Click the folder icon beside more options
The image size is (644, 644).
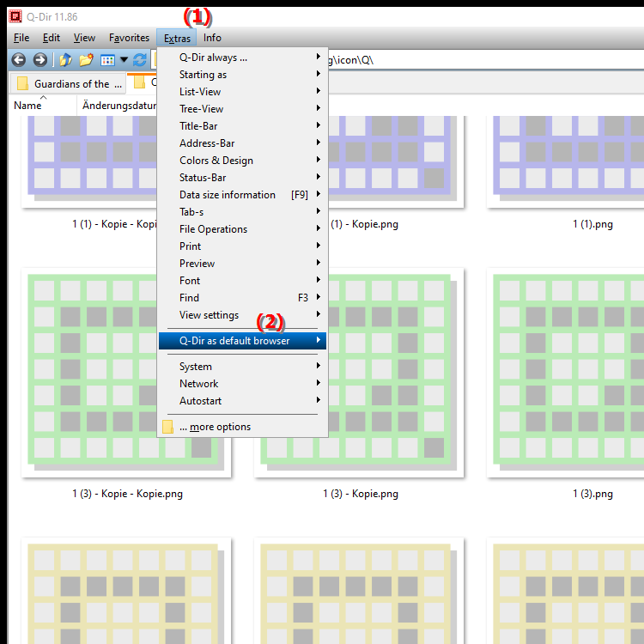(167, 427)
